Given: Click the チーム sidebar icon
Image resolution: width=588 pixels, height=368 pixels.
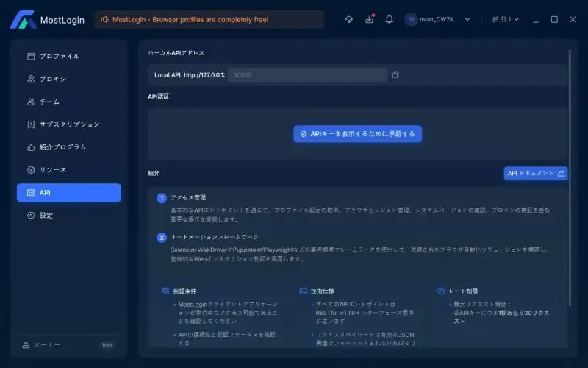Looking at the screenshot, I should click(x=31, y=102).
